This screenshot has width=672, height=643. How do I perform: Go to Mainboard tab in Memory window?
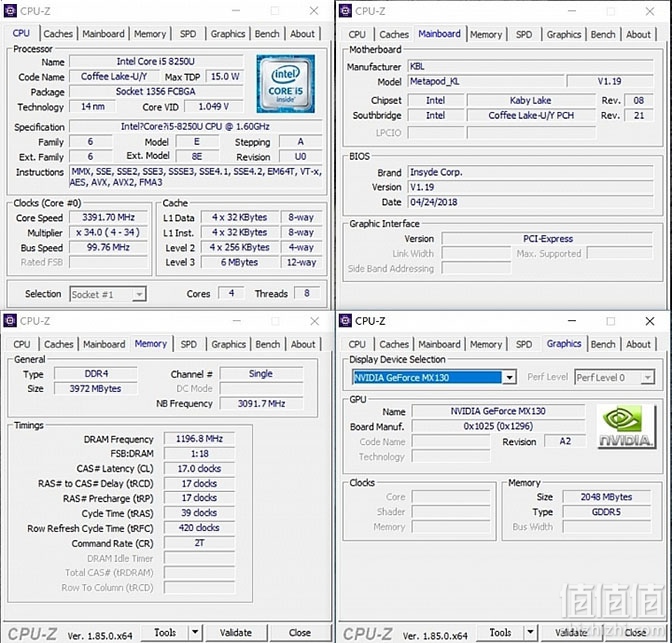pos(104,344)
